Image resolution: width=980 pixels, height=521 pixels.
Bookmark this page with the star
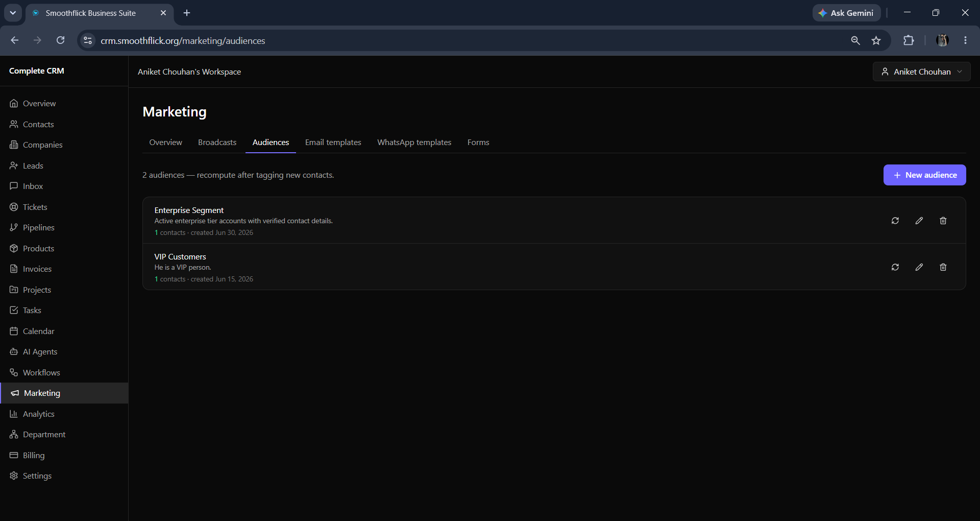tap(876, 40)
